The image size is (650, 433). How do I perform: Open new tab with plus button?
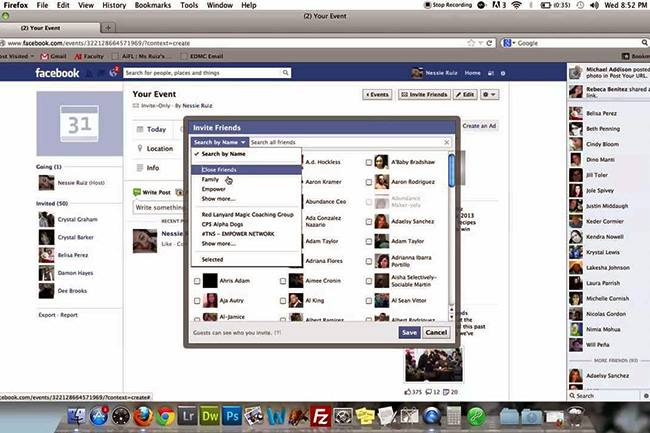click(108, 28)
